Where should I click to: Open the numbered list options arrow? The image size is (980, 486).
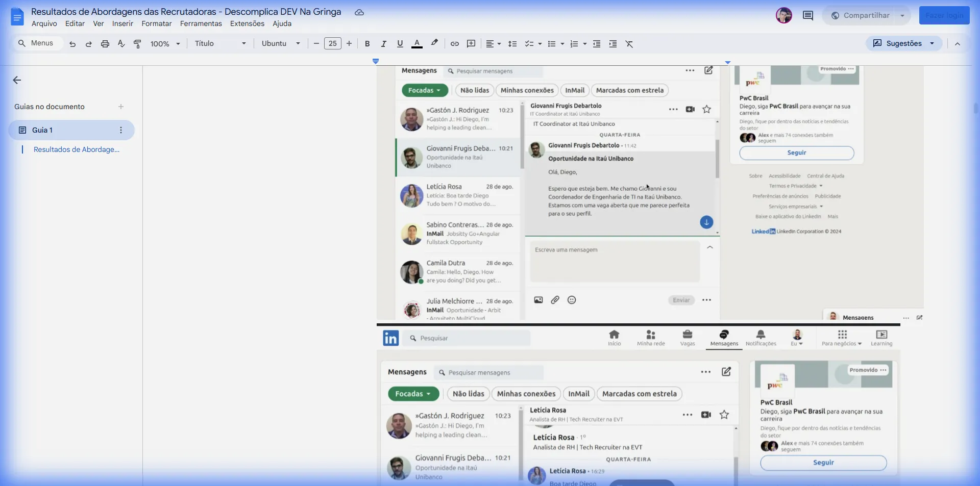pos(585,44)
